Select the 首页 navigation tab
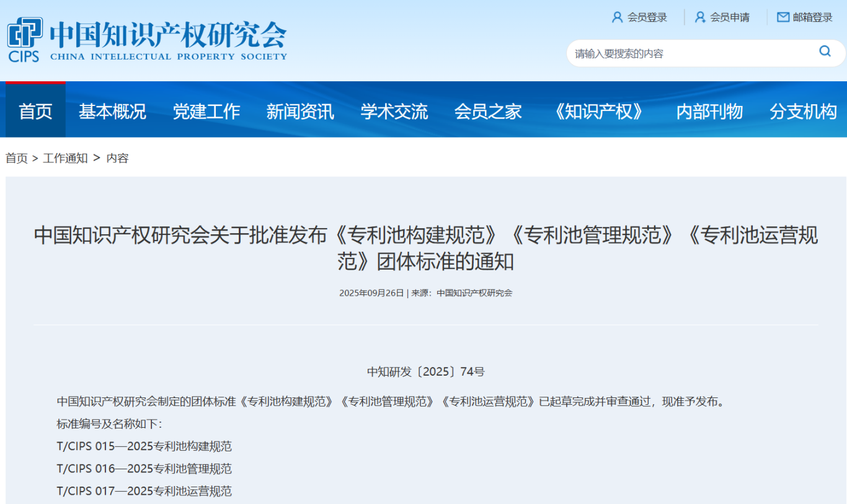The width and height of the screenshot is (847, 504). 35,112
